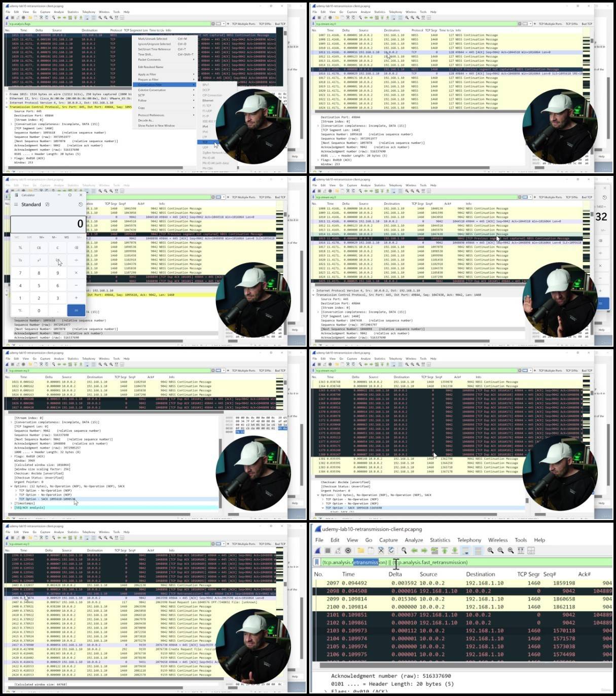Select Show Packet in New Window

pyautogui.click(x=165, y=126)
